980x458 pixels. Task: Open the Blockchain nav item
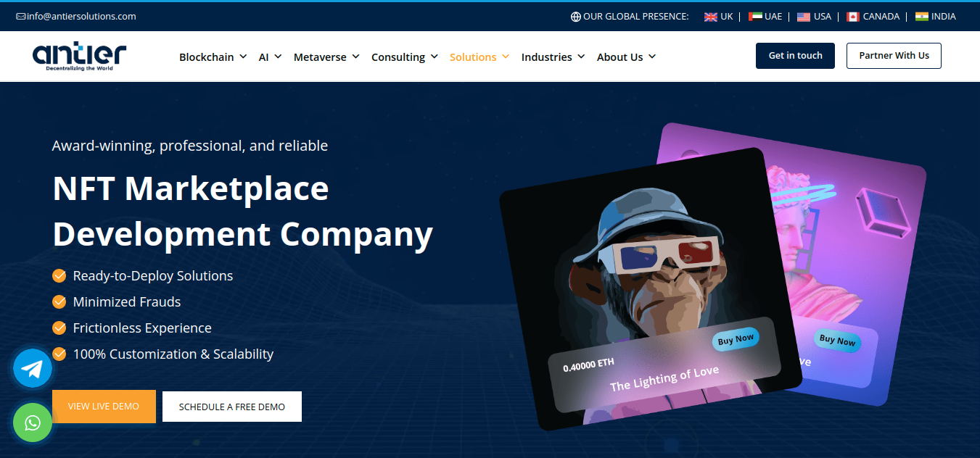point(207,57)
